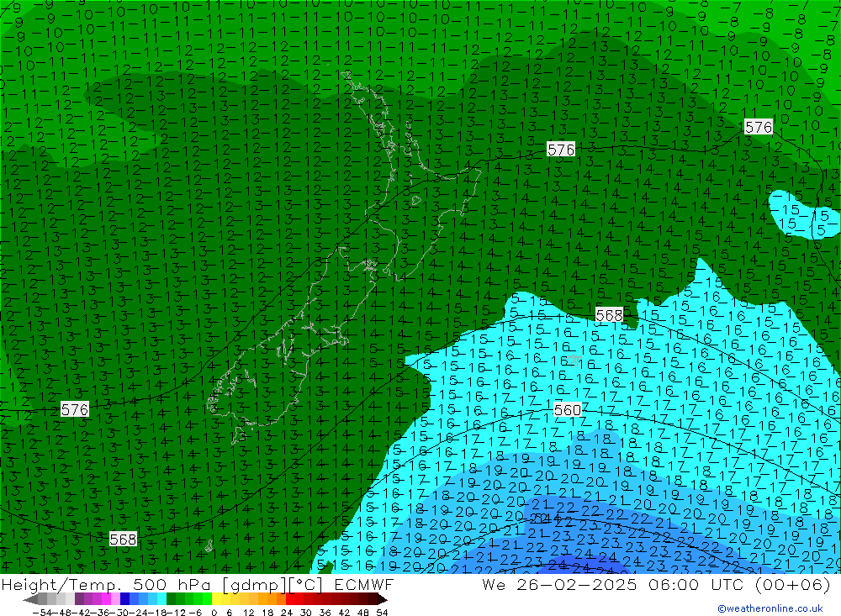The image size is (841, 616).
Task: Select the 560 contour height label
Action: (567, 410)
